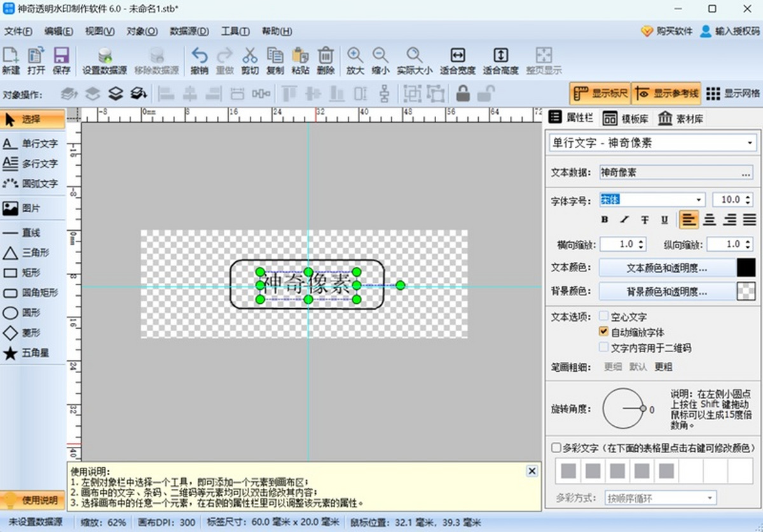Open the 帮助 menu
The height and width of the screenshot is (532, 763).
tap(277, 31)
